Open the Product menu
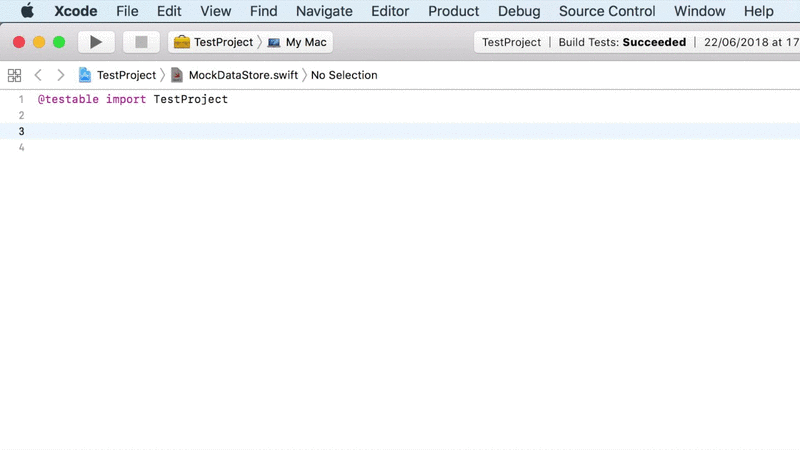This screenshot has height=450, width=800. click(x=453, y=11)
